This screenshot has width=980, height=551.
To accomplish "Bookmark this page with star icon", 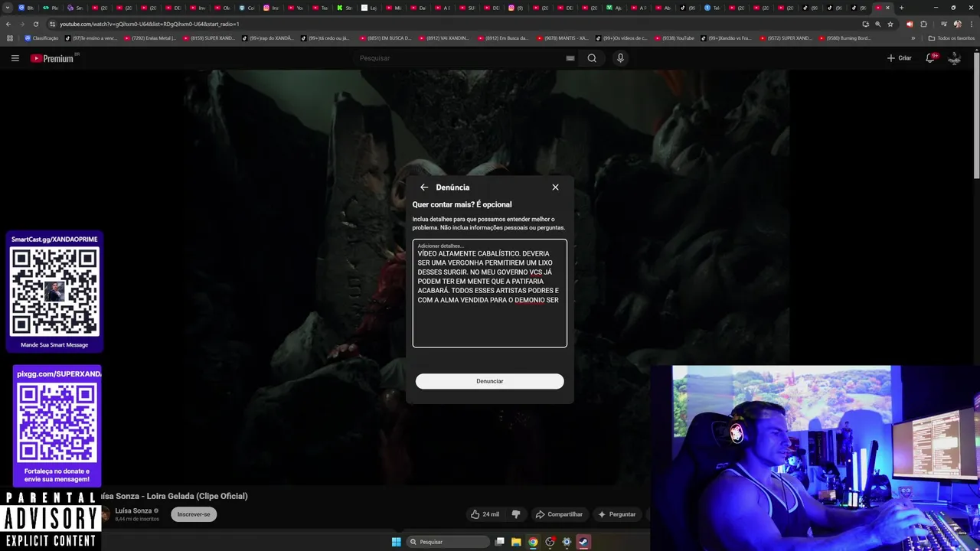I will 890,24.
